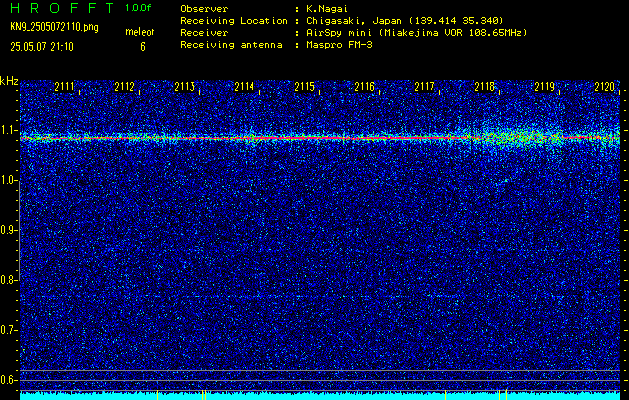Click the Receiving Location field label

pyautogui.click(x=234, y=21)
